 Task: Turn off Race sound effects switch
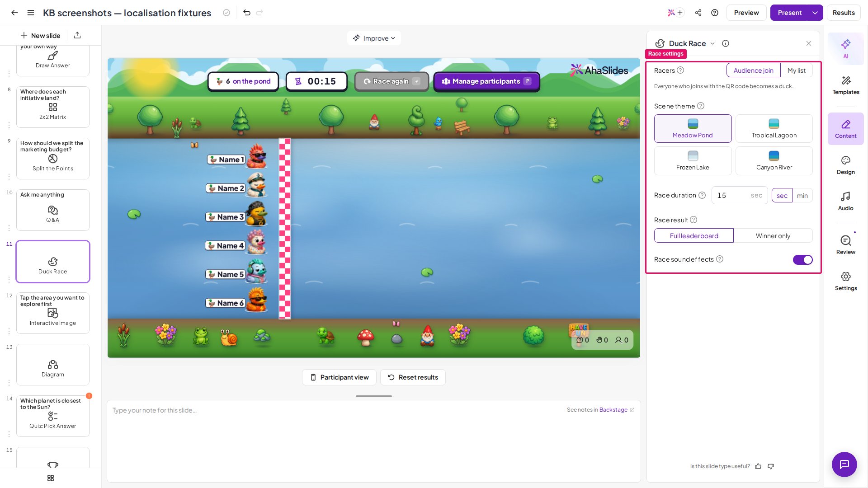point(802,259)
